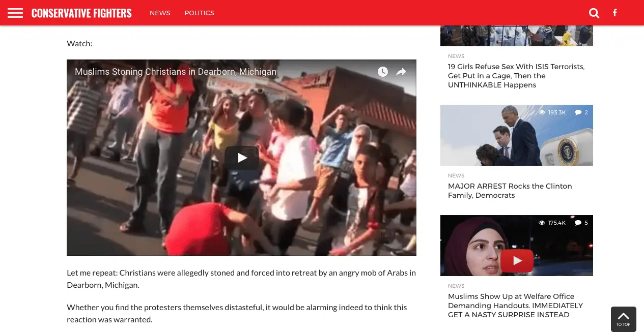Click the video title 'Muslims Stoning Christians in Dearborn'
Image resolution: width=644 pixels, height=332 pixels.
[176, 72]
